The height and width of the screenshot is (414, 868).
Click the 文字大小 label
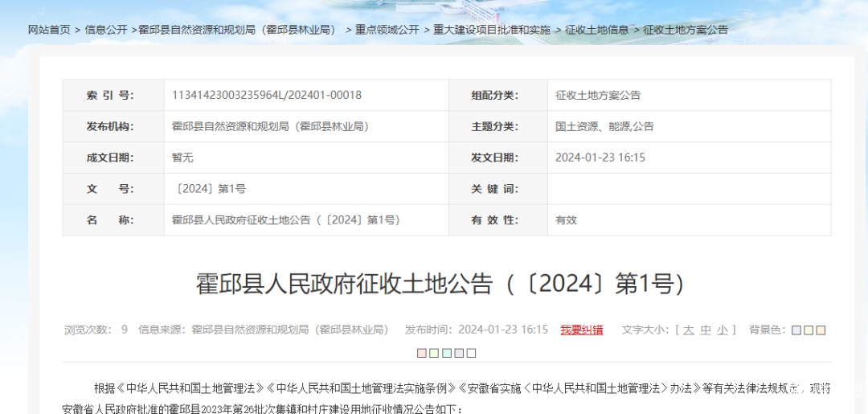point(647,330)
